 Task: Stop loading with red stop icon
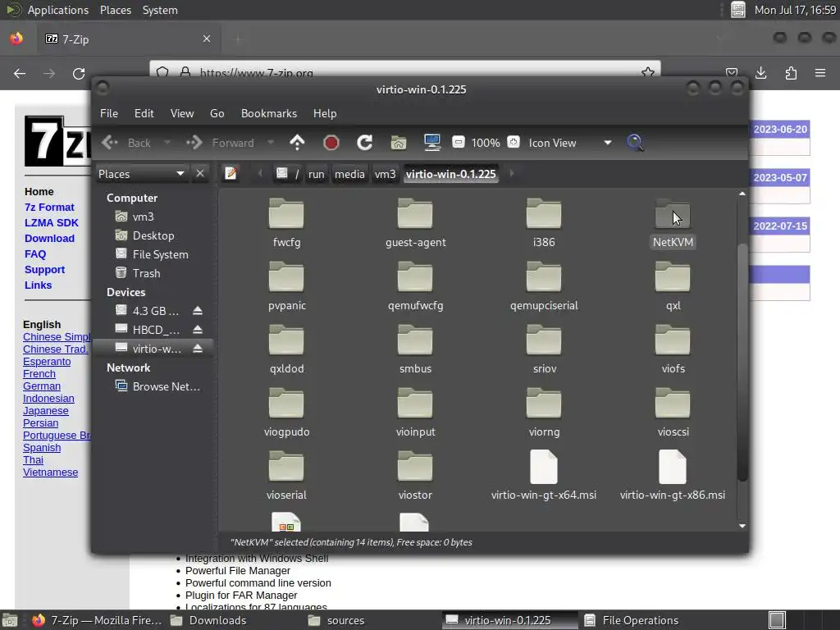(x=331, y=143)
